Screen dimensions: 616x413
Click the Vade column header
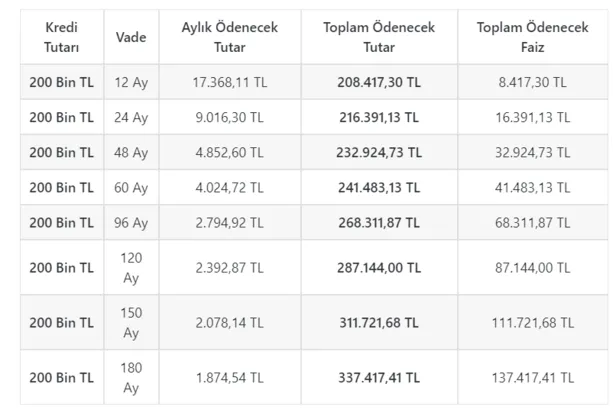click(x=131, y=36)
